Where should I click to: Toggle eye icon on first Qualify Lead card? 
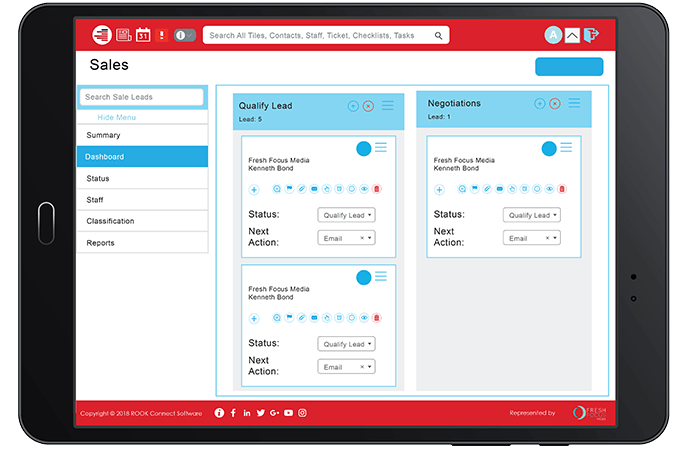point(364,188)
